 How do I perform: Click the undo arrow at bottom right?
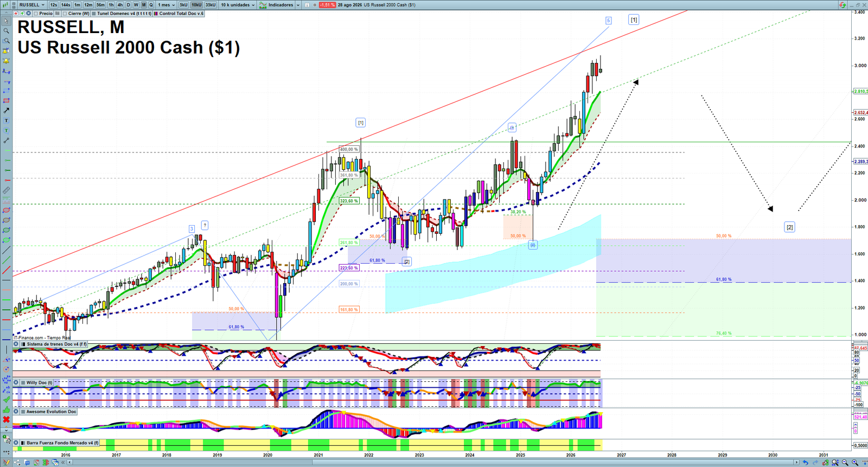pyautogui.click(x=806, y=462)
